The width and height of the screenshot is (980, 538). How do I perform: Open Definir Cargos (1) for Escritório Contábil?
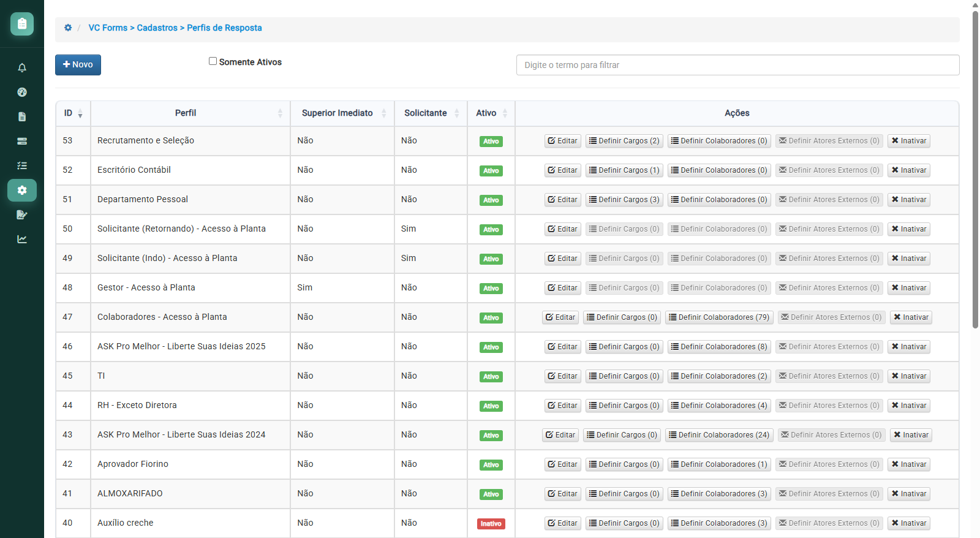(624, 170)
